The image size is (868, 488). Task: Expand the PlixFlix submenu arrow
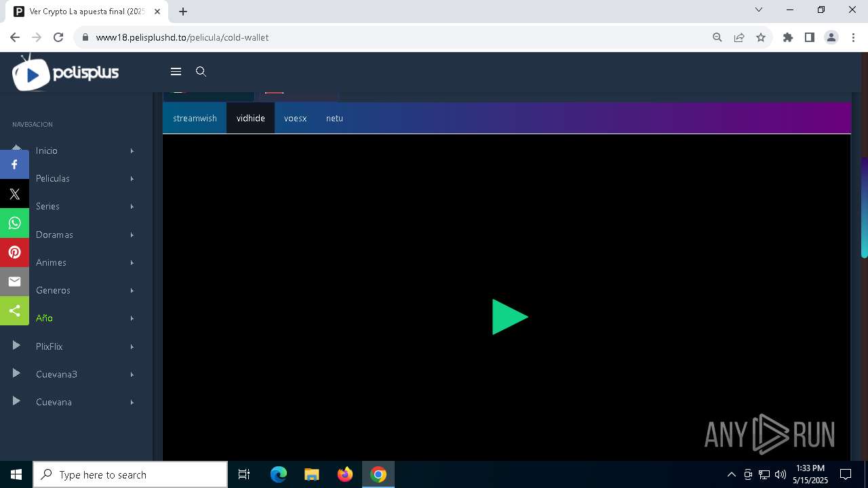[x=132, y=346]
